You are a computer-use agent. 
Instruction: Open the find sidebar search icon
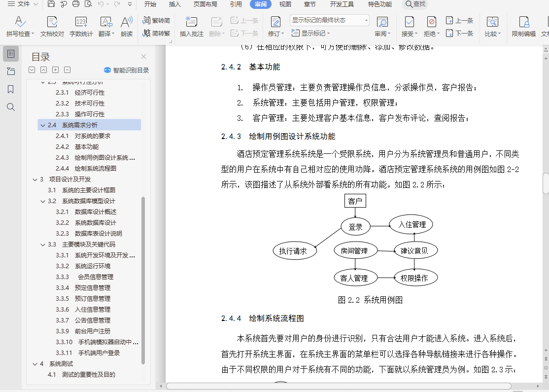11,107
